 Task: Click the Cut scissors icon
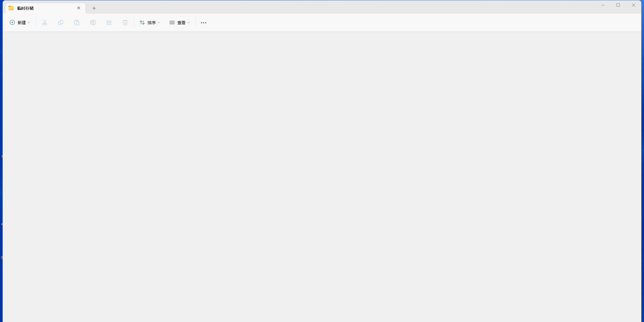(45, 22)
